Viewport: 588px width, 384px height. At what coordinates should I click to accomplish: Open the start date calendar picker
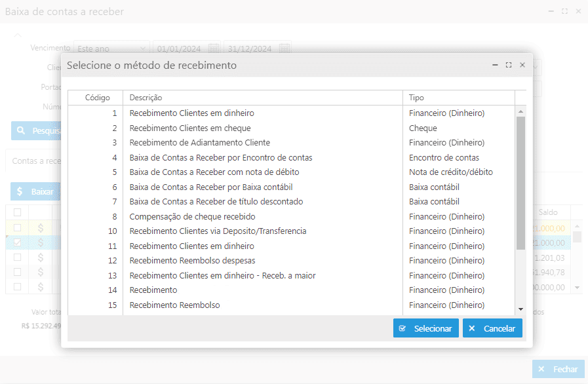coord(214,48)
